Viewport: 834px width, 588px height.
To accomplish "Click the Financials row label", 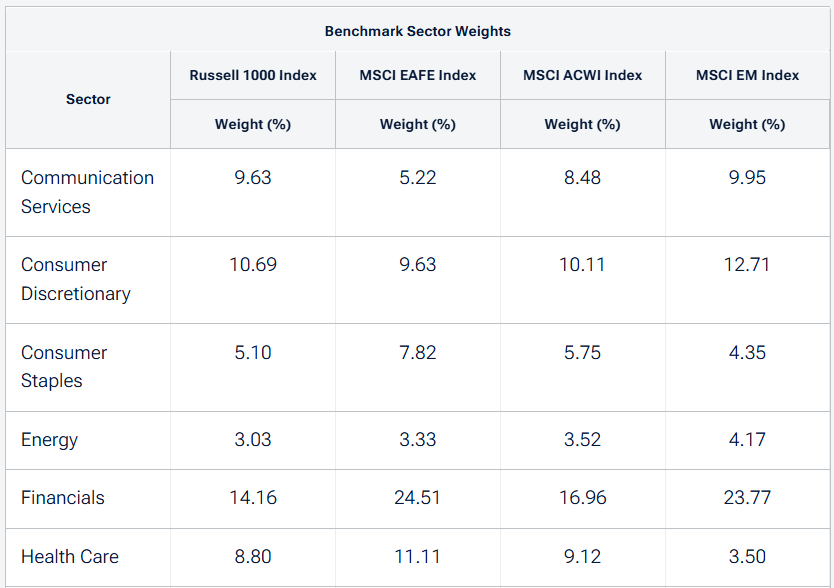I will pos(62,498).
